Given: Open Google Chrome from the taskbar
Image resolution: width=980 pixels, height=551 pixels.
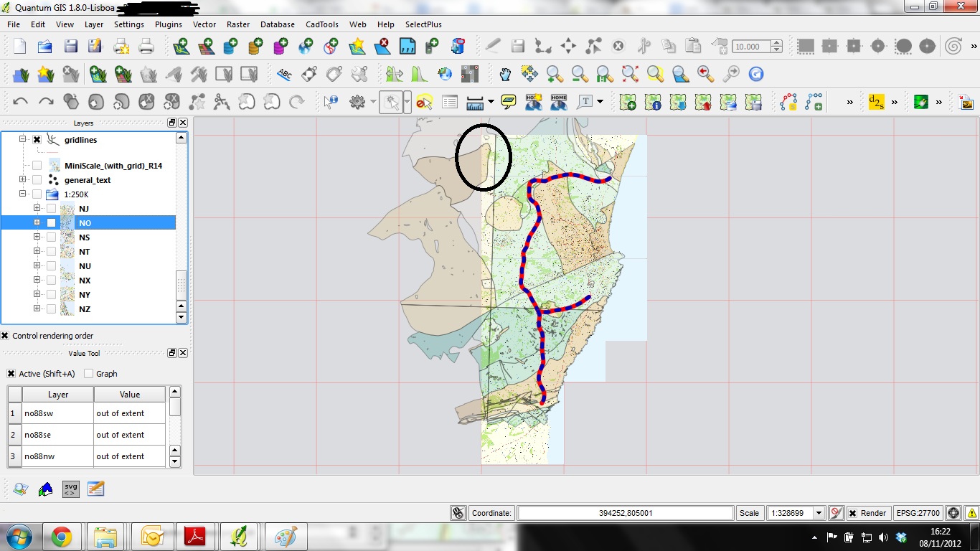Looking at the screenshot, I should [x=61, y=537].
